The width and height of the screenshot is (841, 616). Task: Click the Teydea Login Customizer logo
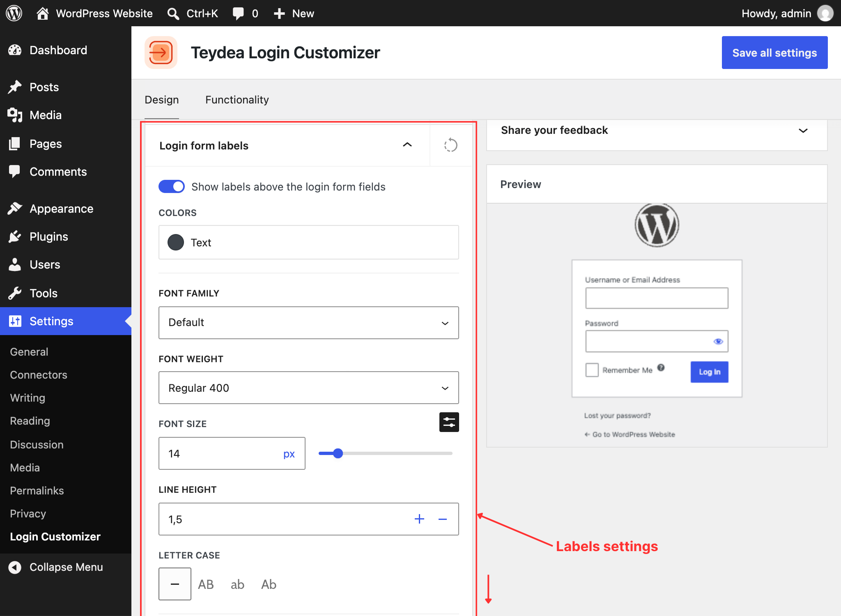161,53
